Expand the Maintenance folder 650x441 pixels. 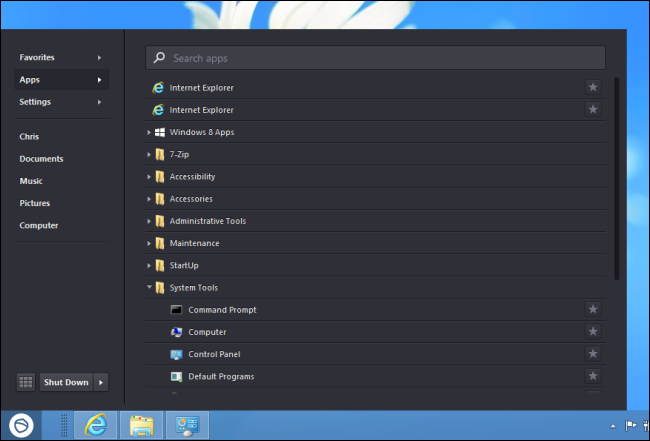[149, 243]
